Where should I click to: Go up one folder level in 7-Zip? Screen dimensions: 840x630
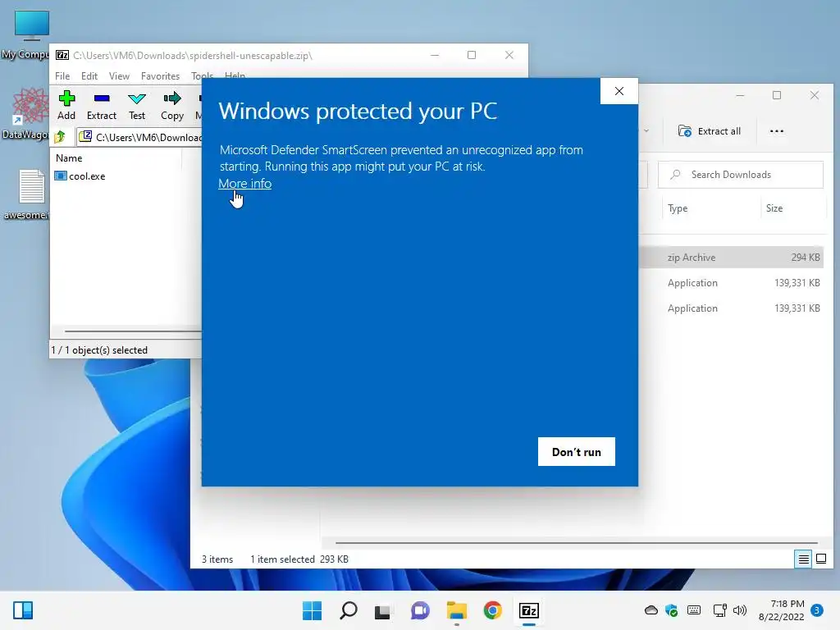click(60, 137)
